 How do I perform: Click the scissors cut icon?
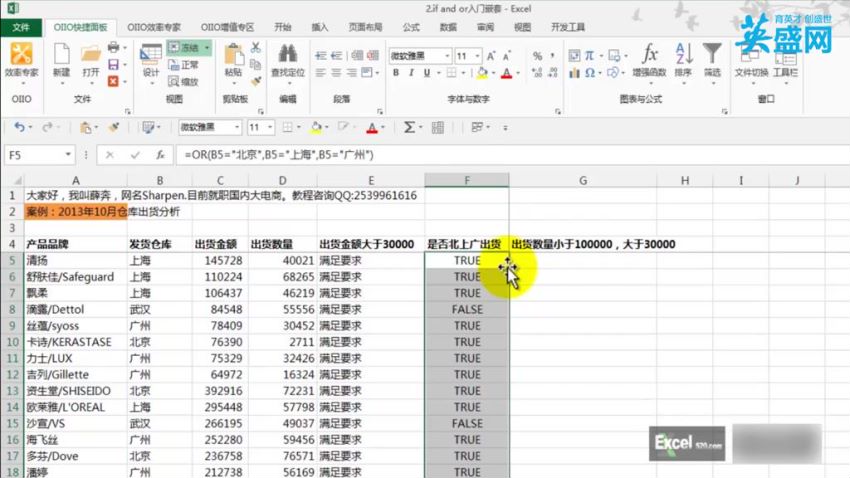(x=255, y=48)
